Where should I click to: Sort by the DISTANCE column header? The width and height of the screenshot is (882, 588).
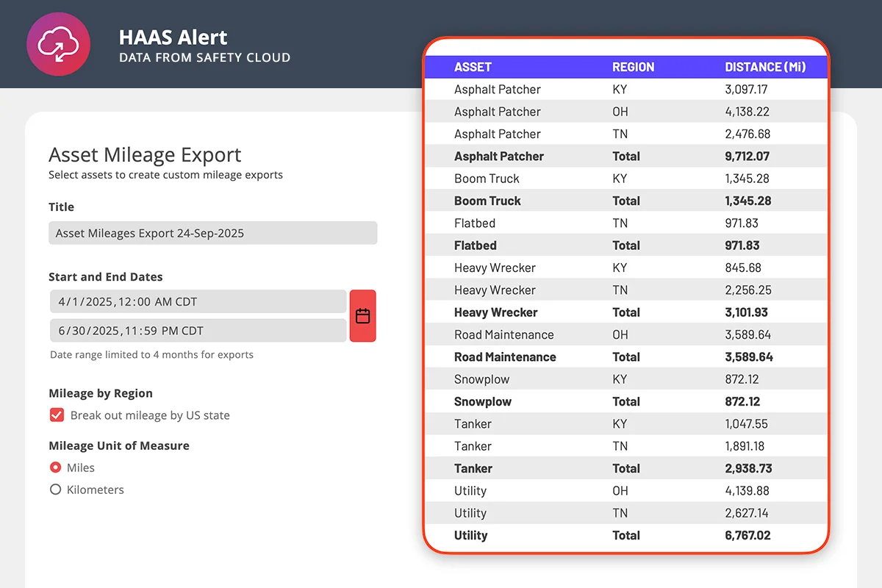(767, 67)
